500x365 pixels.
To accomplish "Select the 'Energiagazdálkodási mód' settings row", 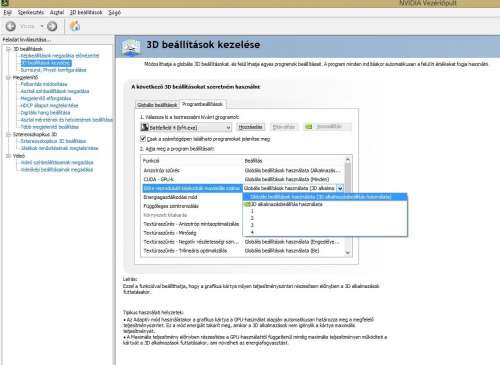I will pos(192,197).
